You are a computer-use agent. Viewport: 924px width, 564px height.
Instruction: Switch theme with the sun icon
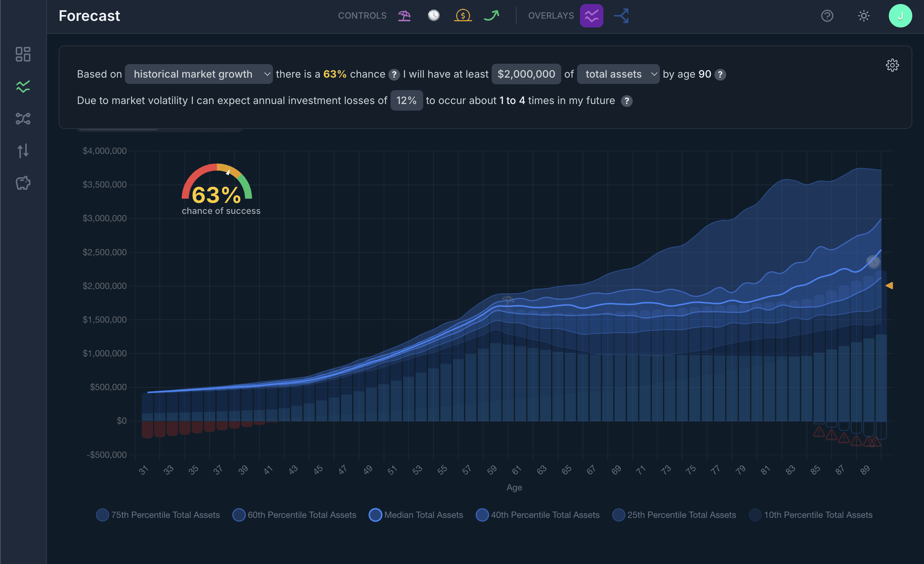coord(864,16)
